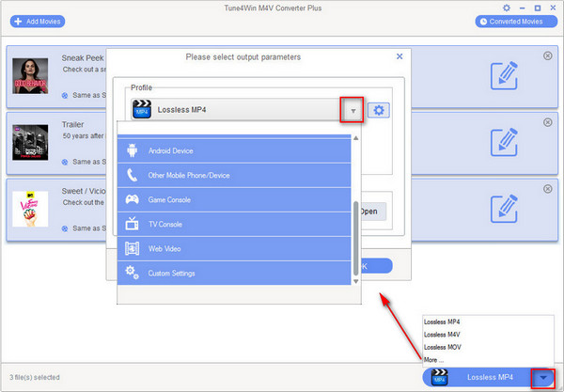Edit the Trailer movie info
This screenshot has height=392, width=564.
tap(504, 142)
